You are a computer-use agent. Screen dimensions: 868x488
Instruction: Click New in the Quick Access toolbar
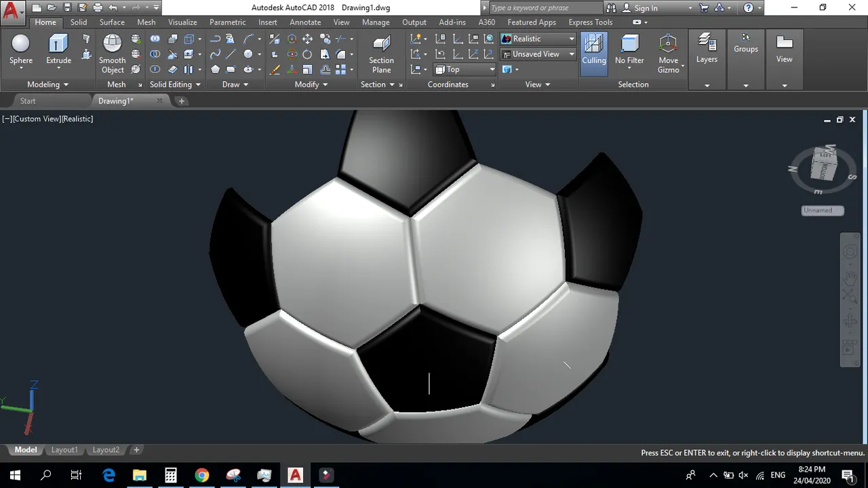click(36, 7)
